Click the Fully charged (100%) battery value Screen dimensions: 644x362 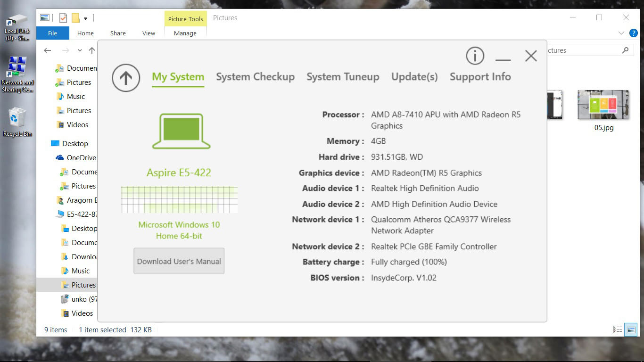(x=409, y=262)
